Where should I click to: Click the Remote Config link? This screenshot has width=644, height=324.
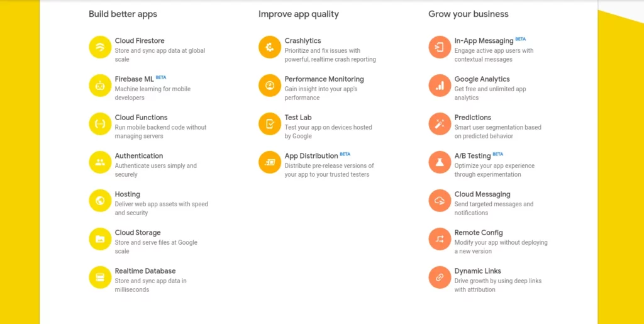point(479,233)
